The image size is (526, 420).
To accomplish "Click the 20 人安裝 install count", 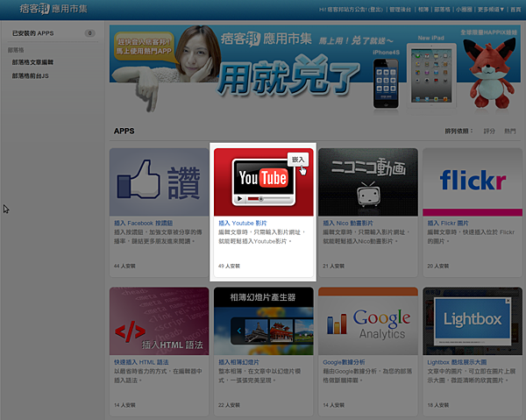I will (x=437, y=266).
